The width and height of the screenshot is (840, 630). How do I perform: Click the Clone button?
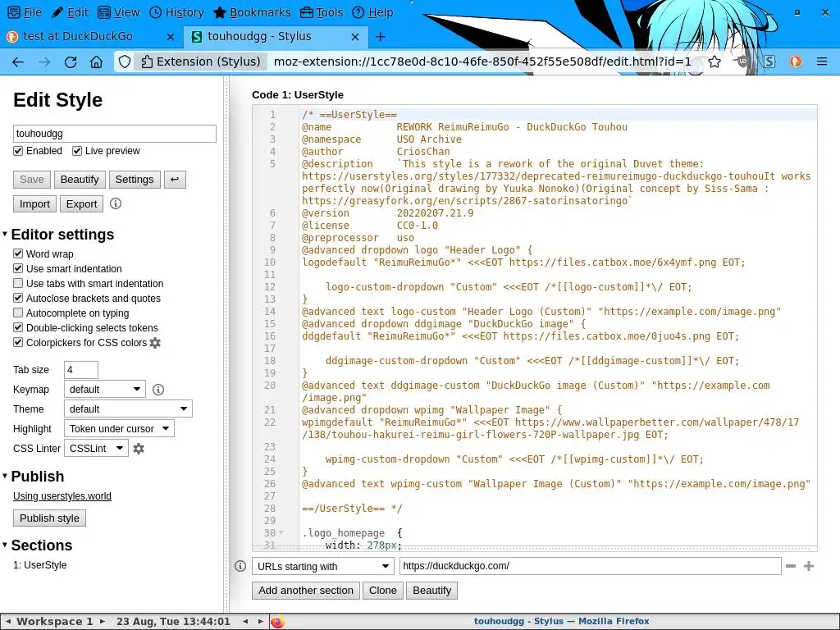(383, 591)
